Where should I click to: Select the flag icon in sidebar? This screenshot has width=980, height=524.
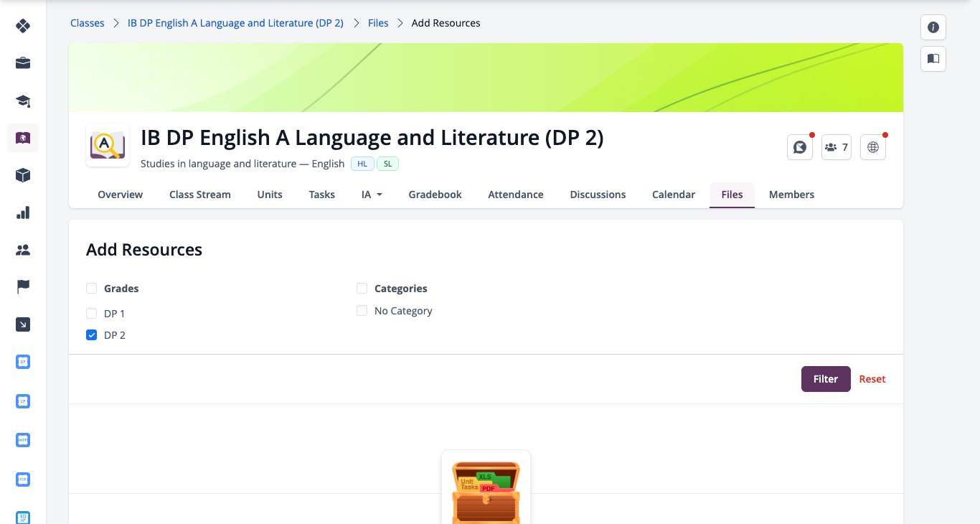(23, 287)
